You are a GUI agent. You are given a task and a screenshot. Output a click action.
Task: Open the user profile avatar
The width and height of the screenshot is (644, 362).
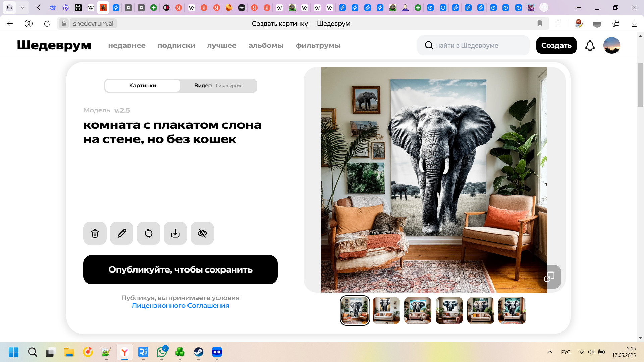pos(611,45)
